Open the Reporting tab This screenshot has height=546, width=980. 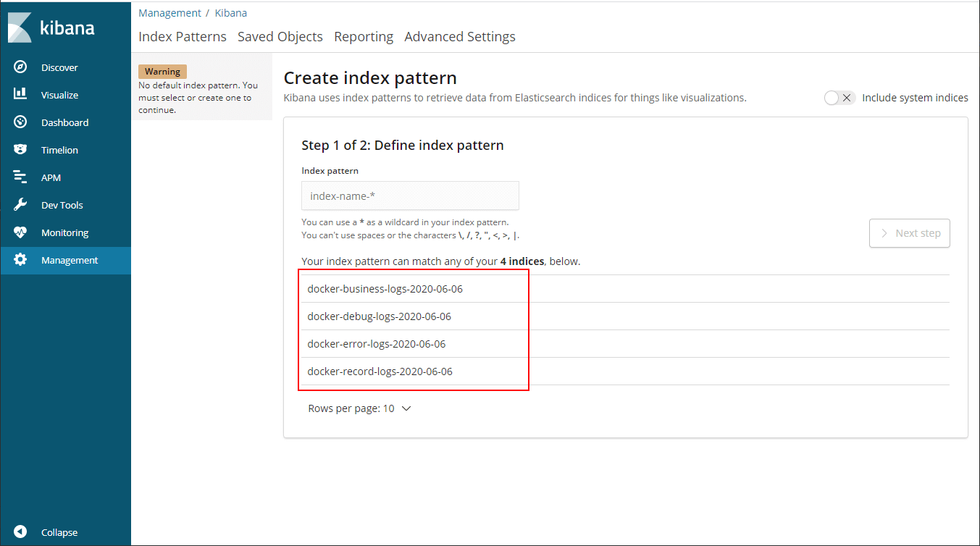(364, 36)
